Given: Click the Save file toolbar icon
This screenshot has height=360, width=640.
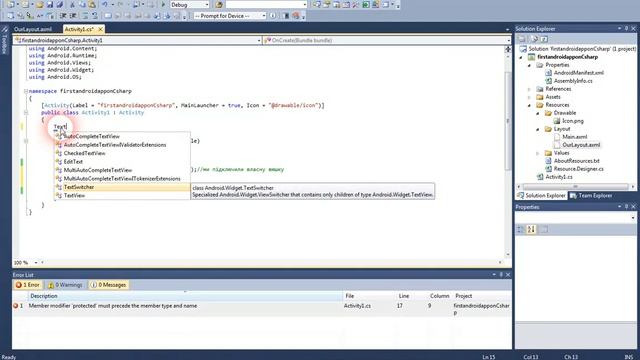Looking at the screenshot, I should point(50,5).
